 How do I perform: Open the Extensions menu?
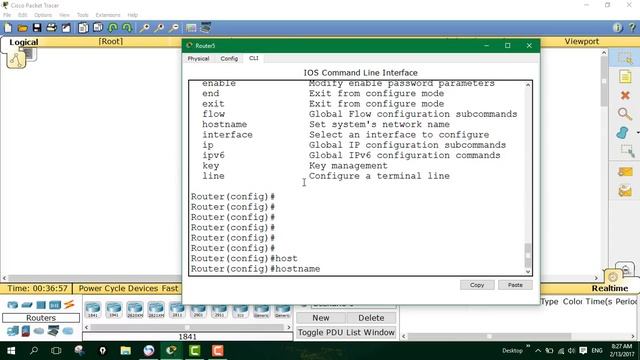108,15
